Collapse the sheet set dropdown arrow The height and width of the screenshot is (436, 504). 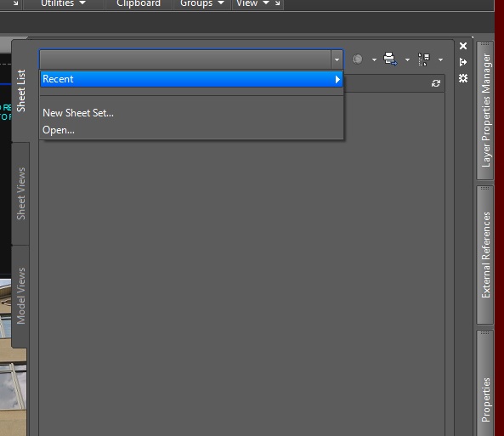coord(337,59)
